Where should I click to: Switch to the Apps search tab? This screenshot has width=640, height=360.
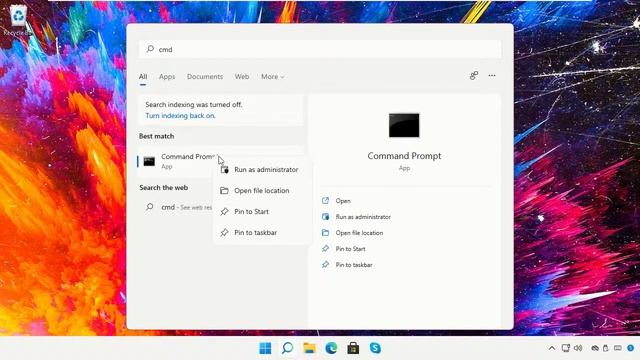pyautogui.click(x=167, y=76)
